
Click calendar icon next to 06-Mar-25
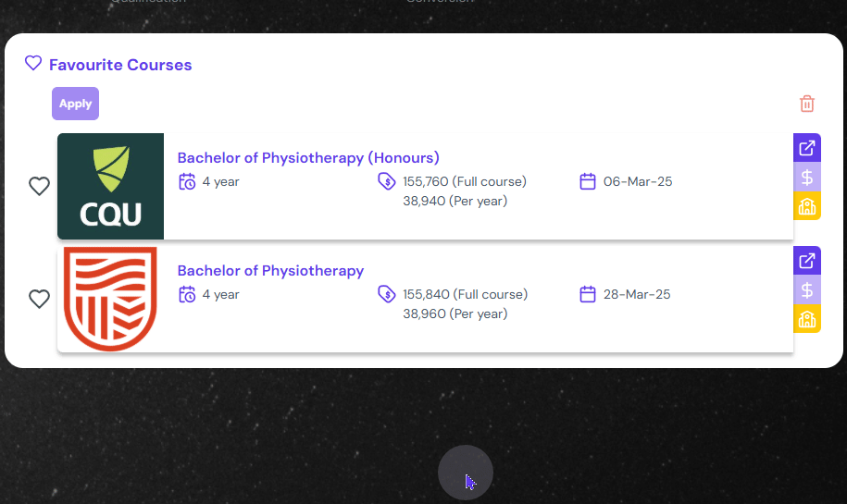click(x=588, y=181)
